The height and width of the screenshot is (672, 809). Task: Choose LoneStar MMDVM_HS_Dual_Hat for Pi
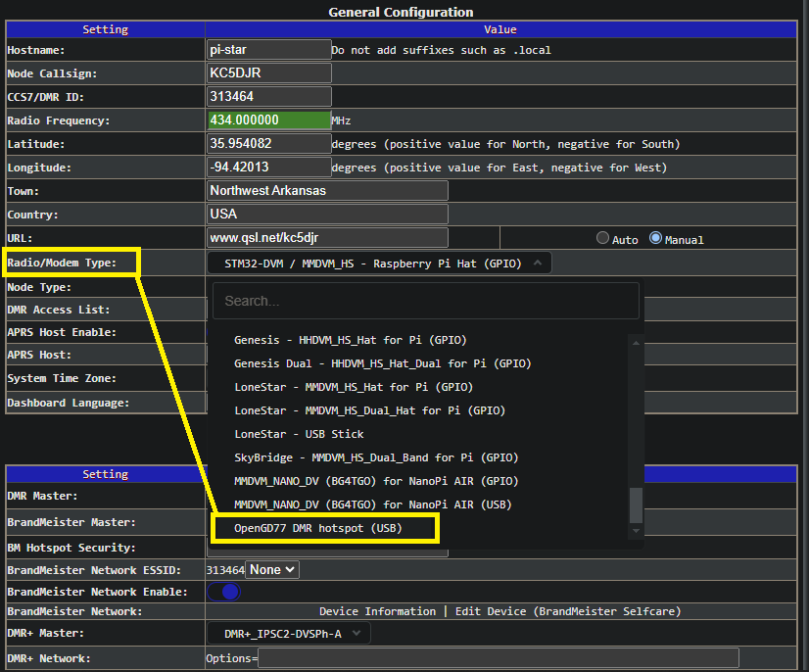pyautogui.click(x=369, y=410)
